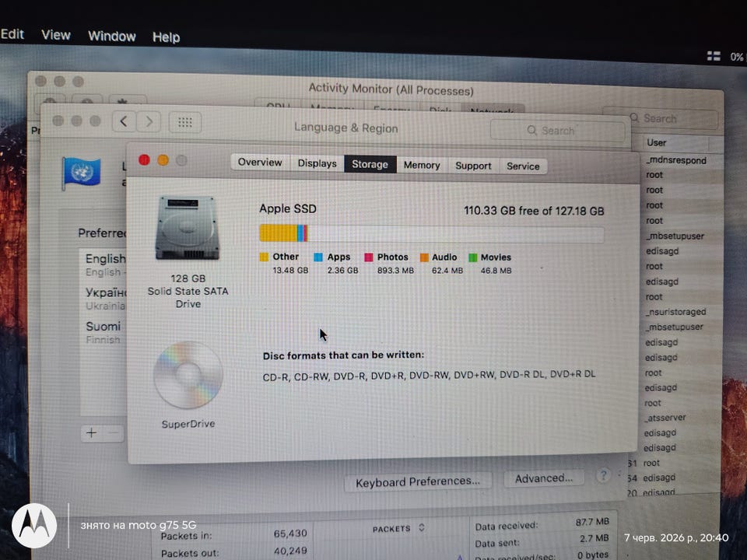This screenshot has height=560, width=747.
Task: Click the pink Photos storage legend swatch
Action: coord(369,257)
